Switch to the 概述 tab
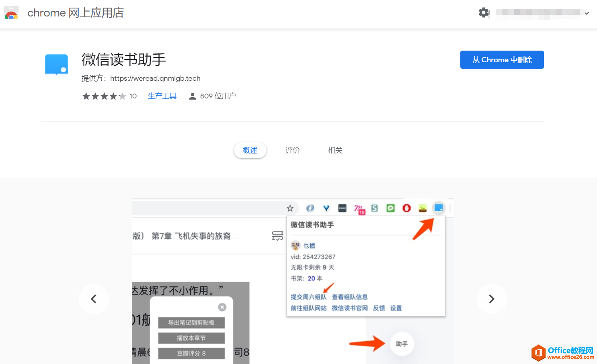The image size is (597, 364). (x=250, y=150)
